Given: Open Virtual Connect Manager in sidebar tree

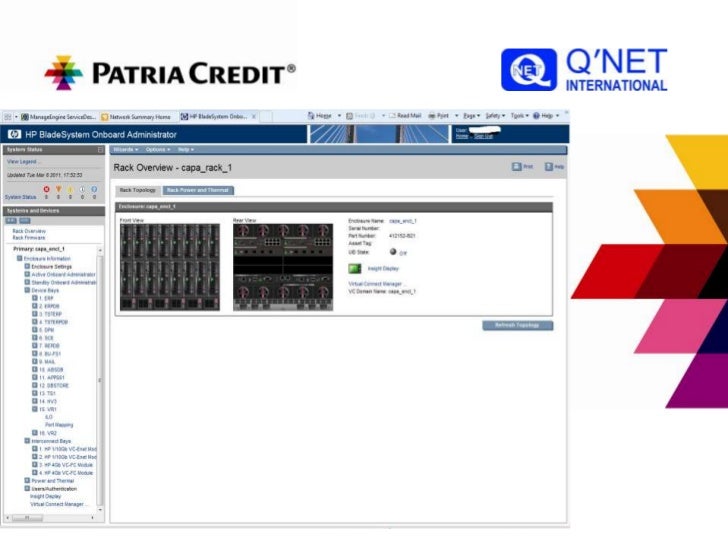Looking at the screenshot, I should pyautogui.click(x=57, y=504).
